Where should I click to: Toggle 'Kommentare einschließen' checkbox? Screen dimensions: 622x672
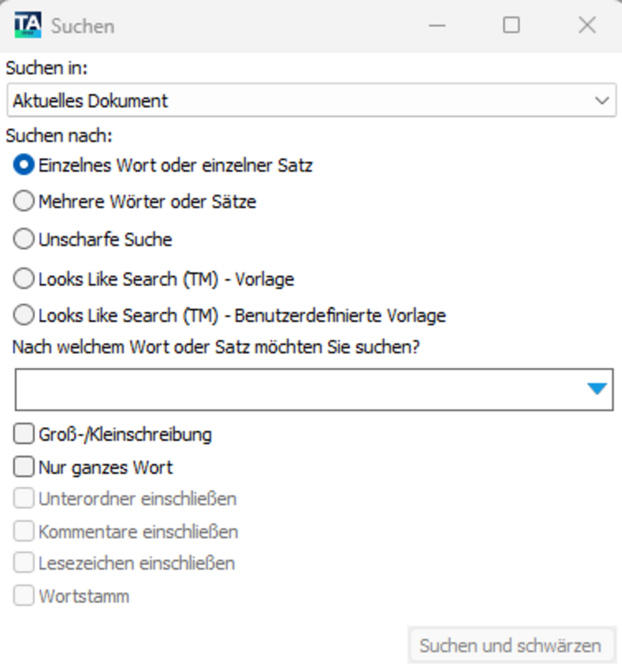click(x=24, y=531)
